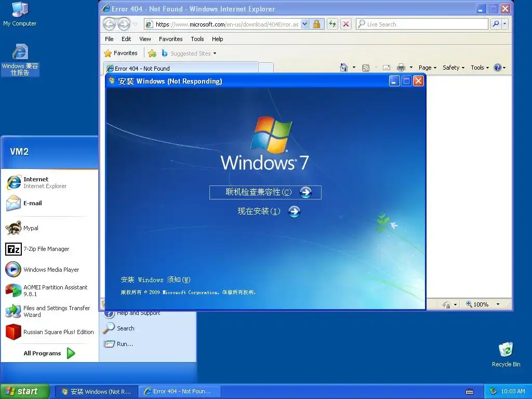532x399 pixels.
Task: Open the File menu in IE
Action: (x=109, y=39)
